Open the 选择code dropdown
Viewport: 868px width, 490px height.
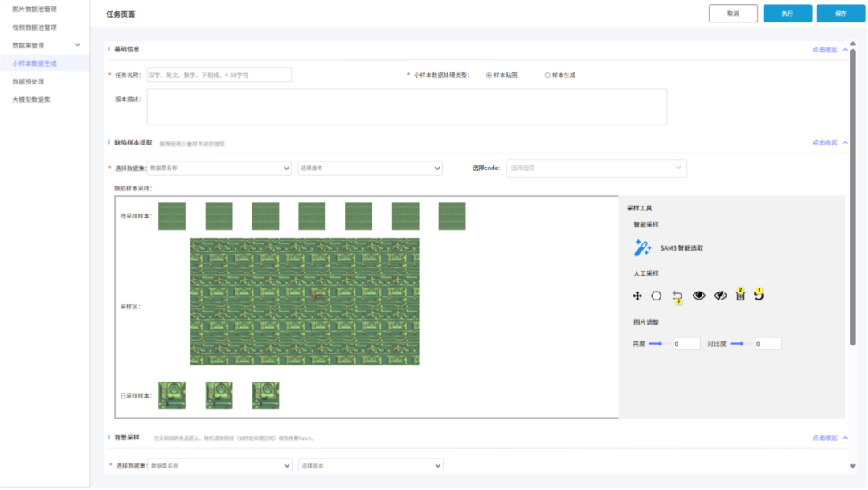596,168
